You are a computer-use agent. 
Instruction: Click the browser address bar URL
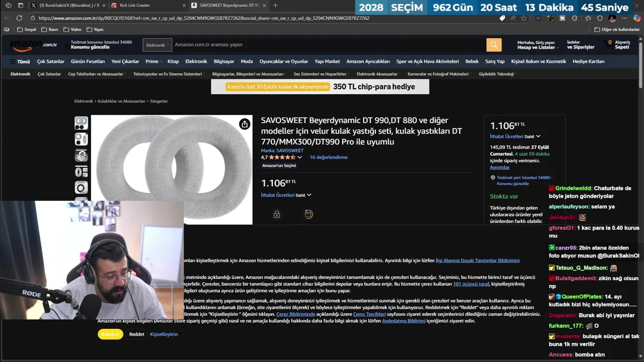[x=204, y=18]
